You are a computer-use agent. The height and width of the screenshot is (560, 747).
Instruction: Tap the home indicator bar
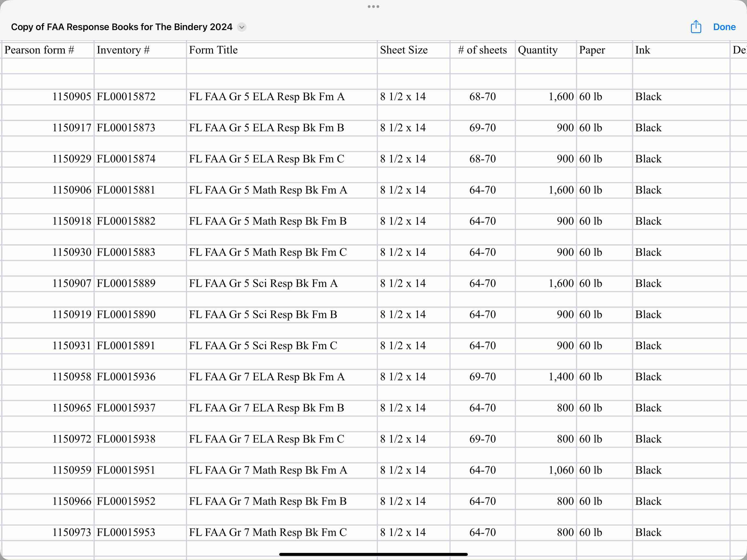373,554
